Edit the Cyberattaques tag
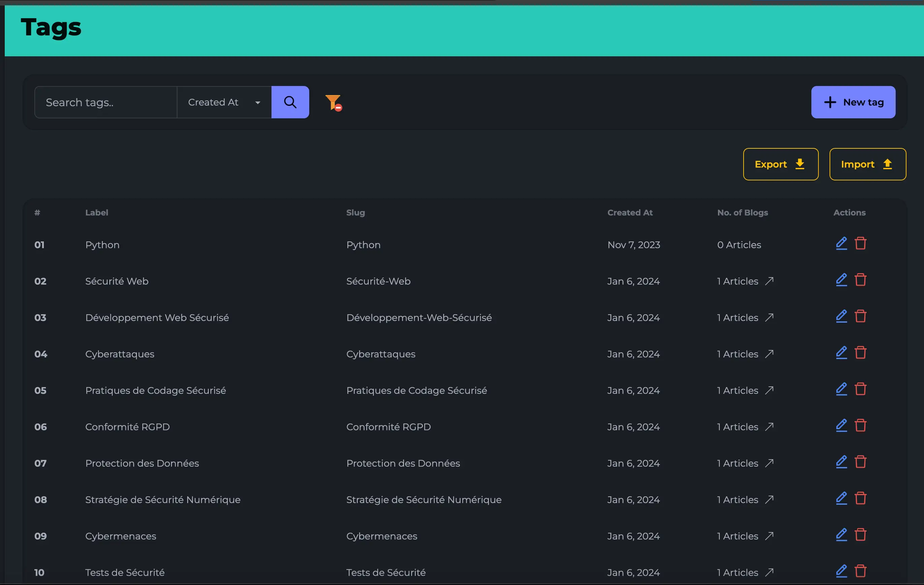The width and height of the screenshot is (924, 585). 841,353
